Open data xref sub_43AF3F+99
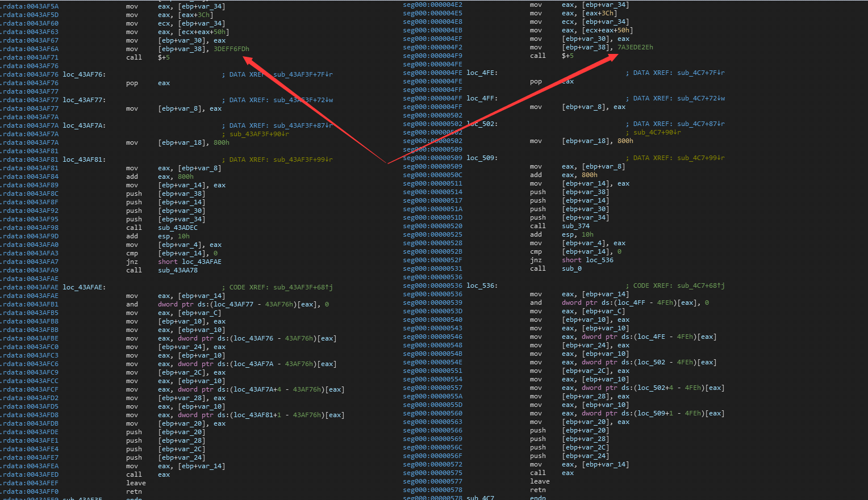The image size is (868, 500). [303, 159]
